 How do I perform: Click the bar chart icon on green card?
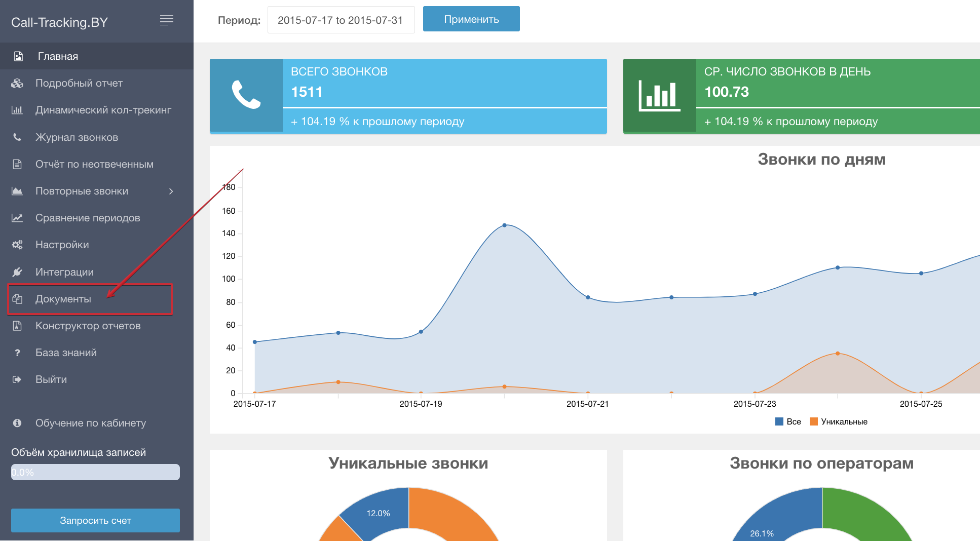660,95
